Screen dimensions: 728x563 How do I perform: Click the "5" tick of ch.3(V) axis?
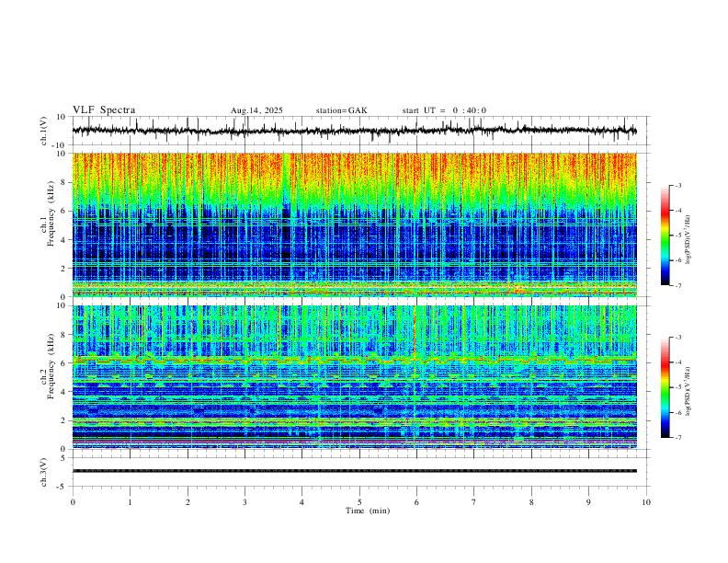(63, 458)
